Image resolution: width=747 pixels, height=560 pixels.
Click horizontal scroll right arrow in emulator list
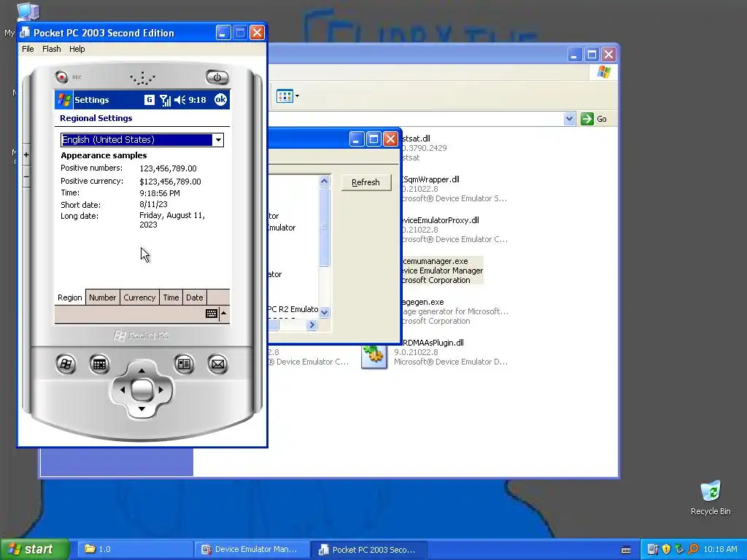coord(311,324)
